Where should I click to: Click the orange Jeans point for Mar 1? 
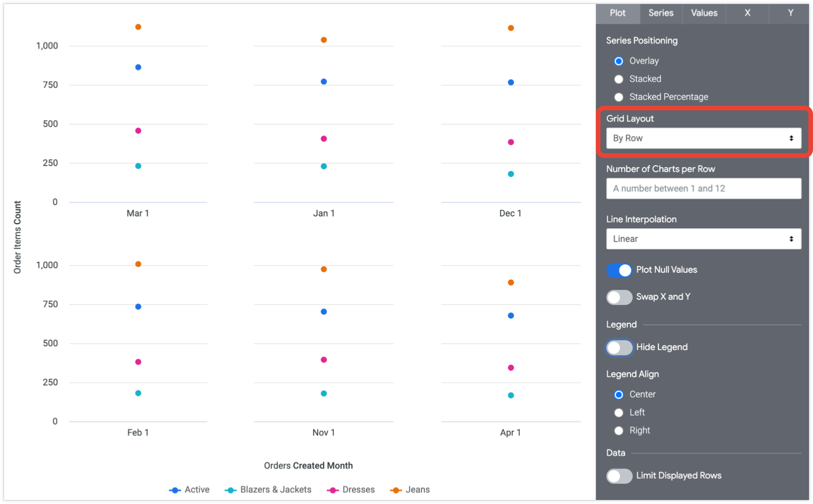coord(138,27)
